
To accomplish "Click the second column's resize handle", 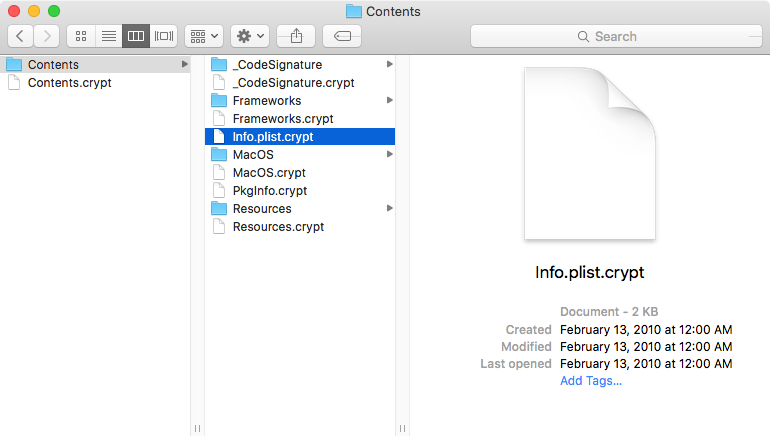I will (402, 429).
